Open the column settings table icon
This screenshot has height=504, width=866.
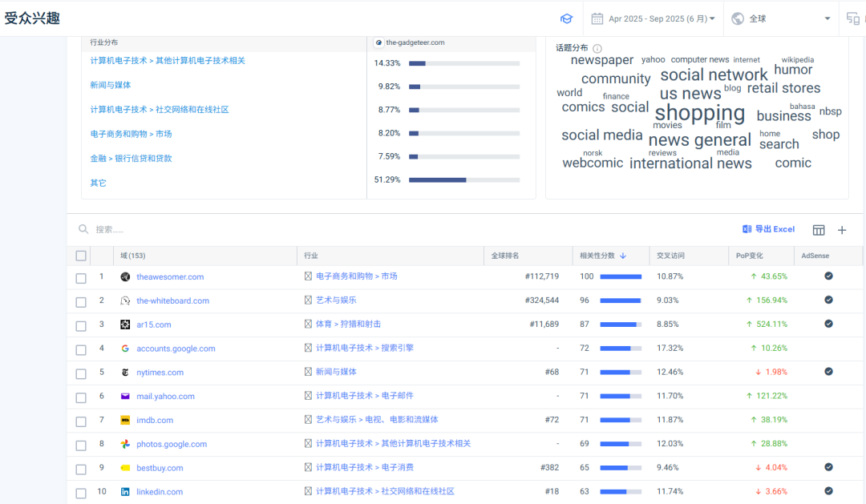[819, 230]
